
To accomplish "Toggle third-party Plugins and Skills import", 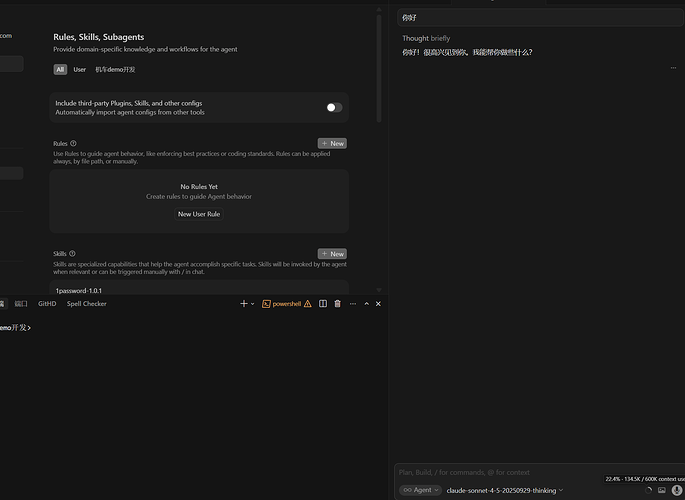I will 334,107.
